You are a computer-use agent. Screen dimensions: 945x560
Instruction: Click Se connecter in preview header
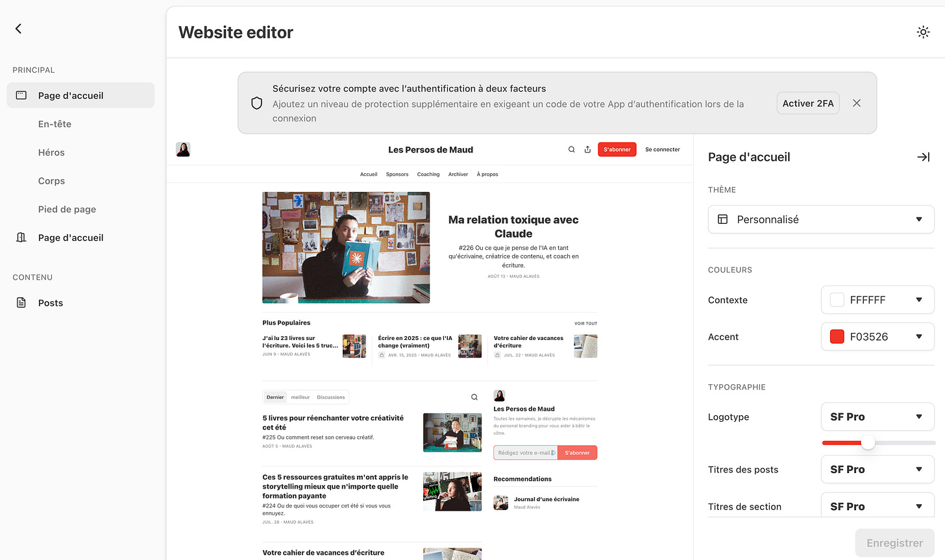click(663, 149)
